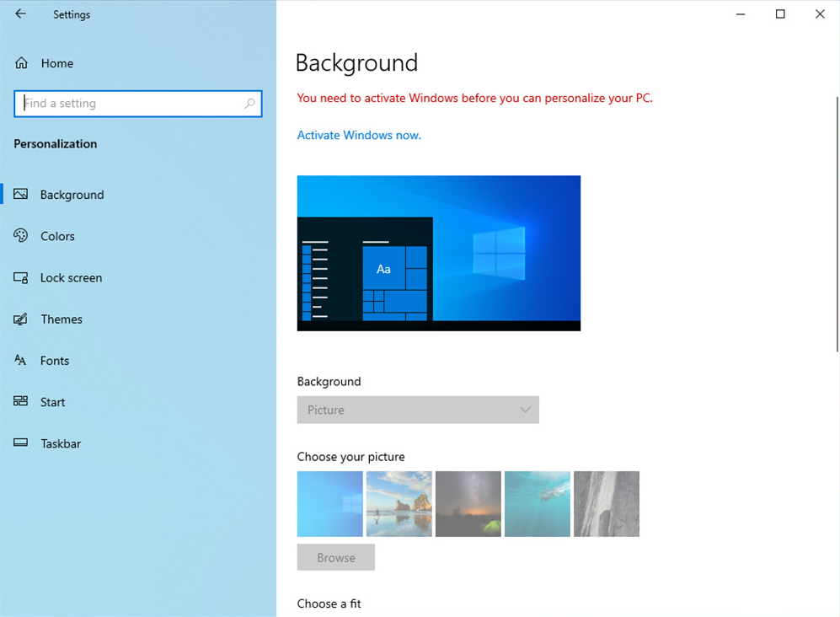
Task: Click the activation warning message text
Action: pos(474,98)
